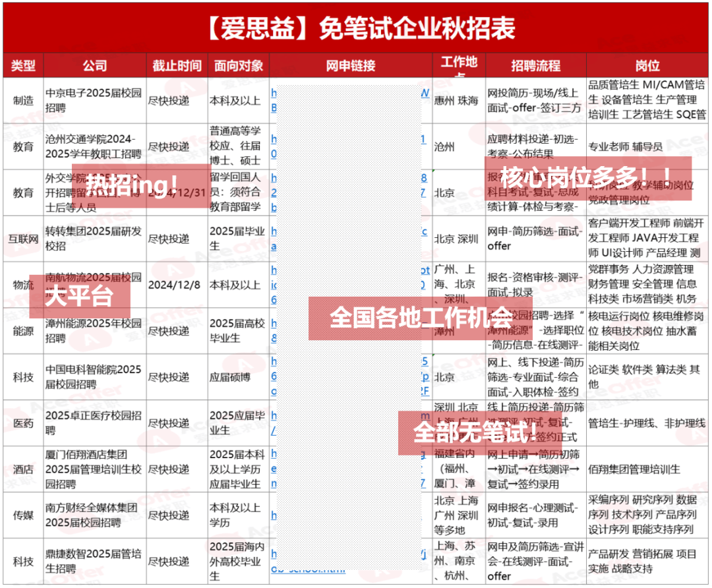Viewport: 712px width, 588px height.
Task: Click 鼎捷数智2025届管培生招聘 company cell
Action: coord(95,561)
